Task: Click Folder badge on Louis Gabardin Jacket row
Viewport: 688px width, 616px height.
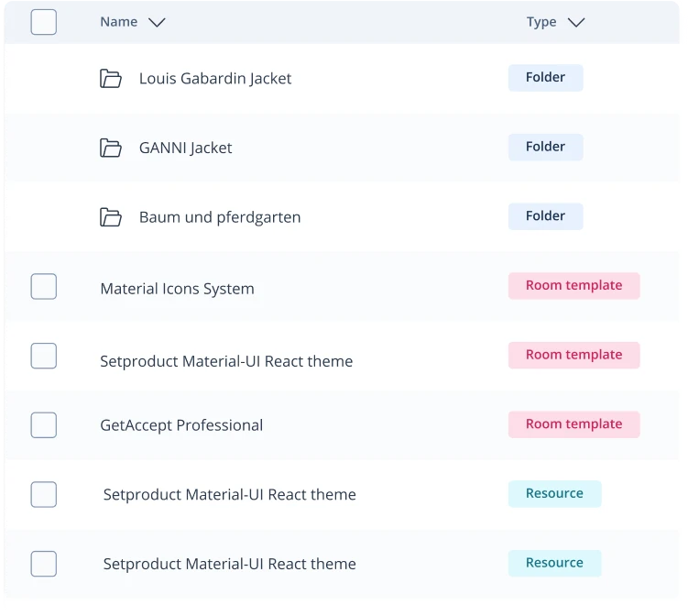Action: (546, 78)
